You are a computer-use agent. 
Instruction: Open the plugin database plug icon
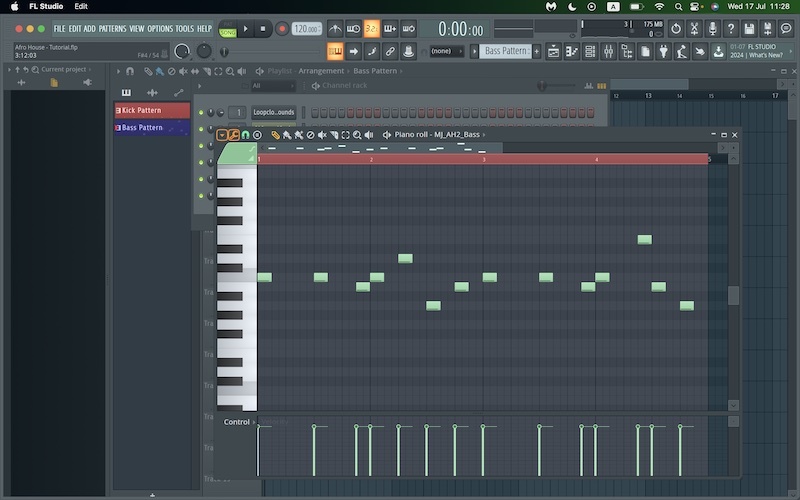click(x=663, y=51)
